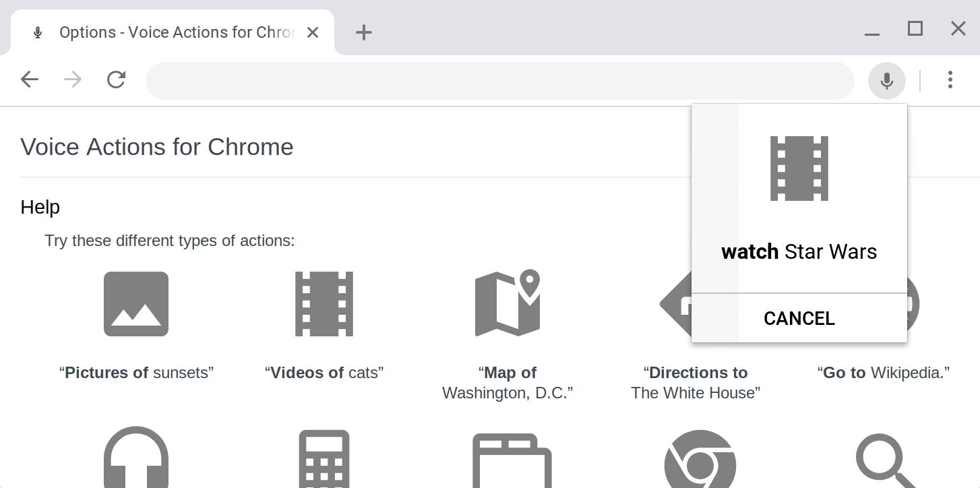Click the browser window tab action icon
The image size is (980, 488).
click(512, 461)
